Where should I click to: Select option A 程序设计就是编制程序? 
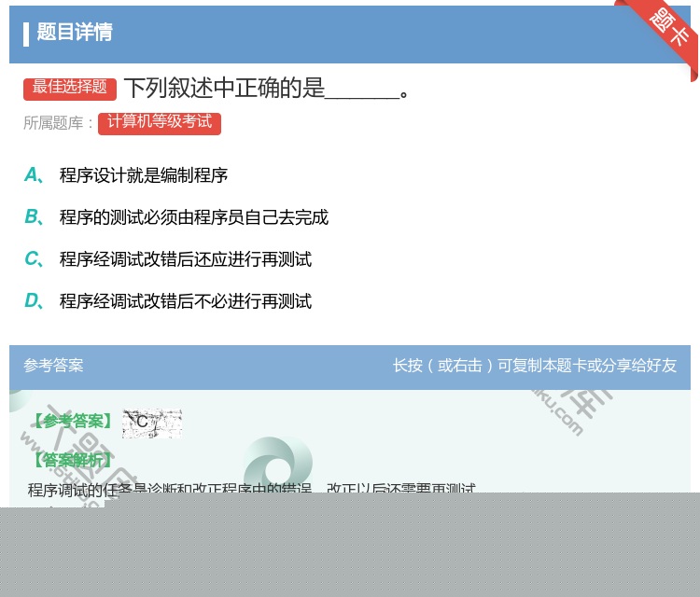pyautogui.click(x=126, y=175)
